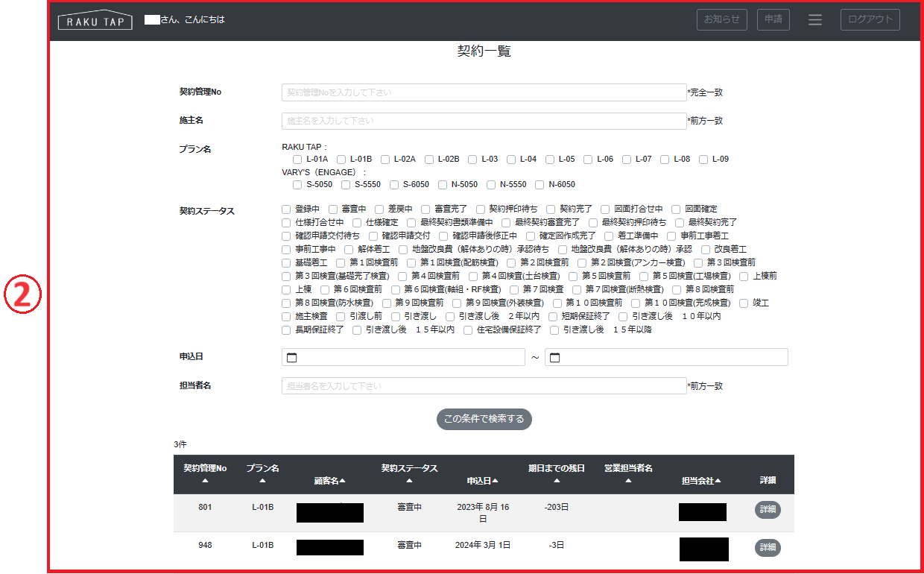Open calendar picker in end date field
Image resolution: width=924 pixels, height=574 pixels.
pyautogui.click(x=555, y=358)
